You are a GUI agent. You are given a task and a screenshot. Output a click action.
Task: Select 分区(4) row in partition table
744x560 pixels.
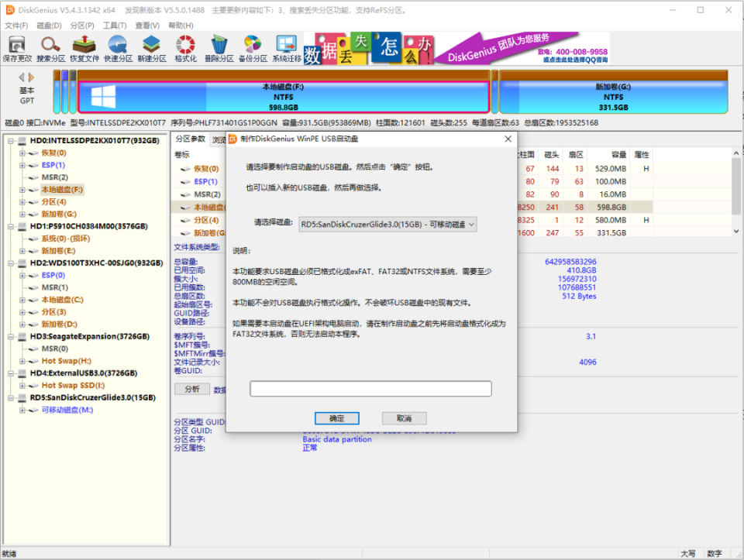[x=206, y=220]
